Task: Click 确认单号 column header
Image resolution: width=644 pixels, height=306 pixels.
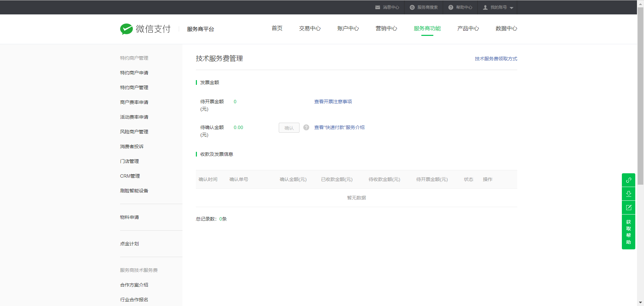Action: click(x=239, y=179)
